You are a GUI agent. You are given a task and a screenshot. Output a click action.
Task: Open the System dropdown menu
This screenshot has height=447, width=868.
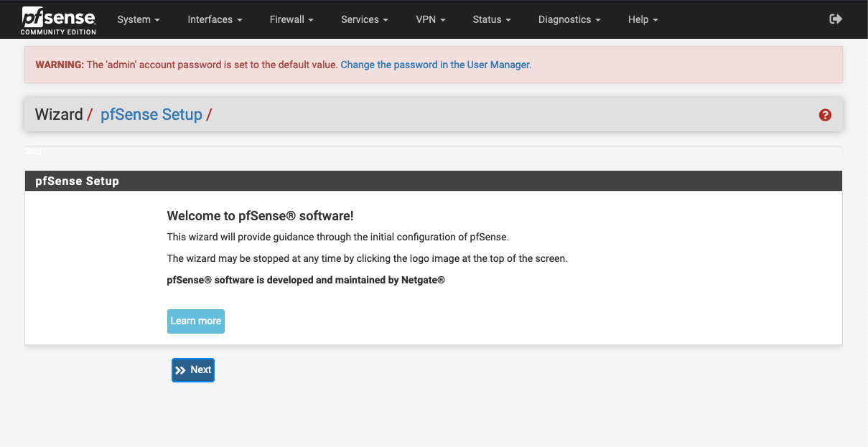tap(139, 19)
